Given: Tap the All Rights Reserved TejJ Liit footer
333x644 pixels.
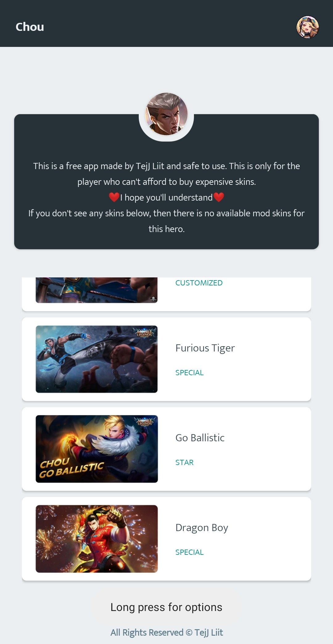Looking at the screenshot, I should (x=166, y=633).
